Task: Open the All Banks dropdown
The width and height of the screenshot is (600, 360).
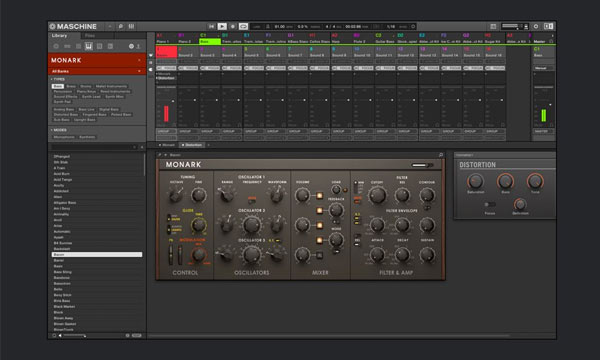Action: (x=97, y=71)
